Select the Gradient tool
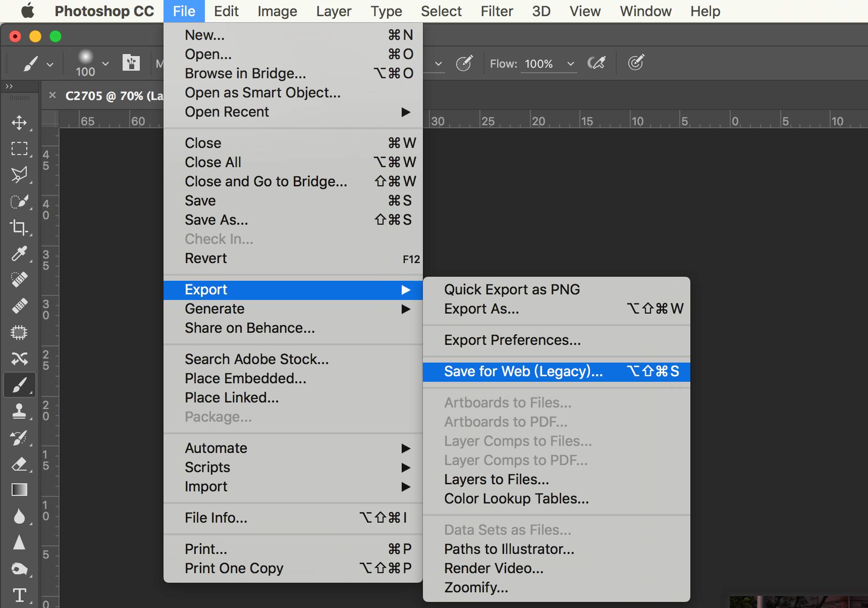 point(19,490)
